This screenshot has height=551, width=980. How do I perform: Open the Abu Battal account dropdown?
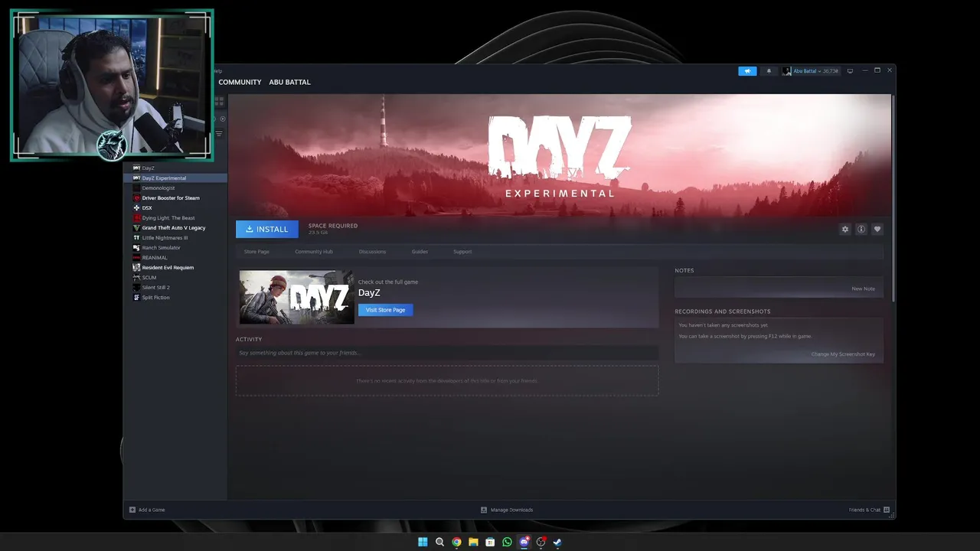coord(810,71)
